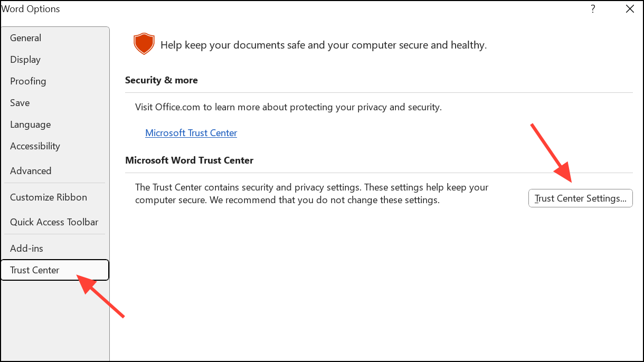Click the red shield security icon
The width and height of the screenshot is (644, 362).
(144, 44)
